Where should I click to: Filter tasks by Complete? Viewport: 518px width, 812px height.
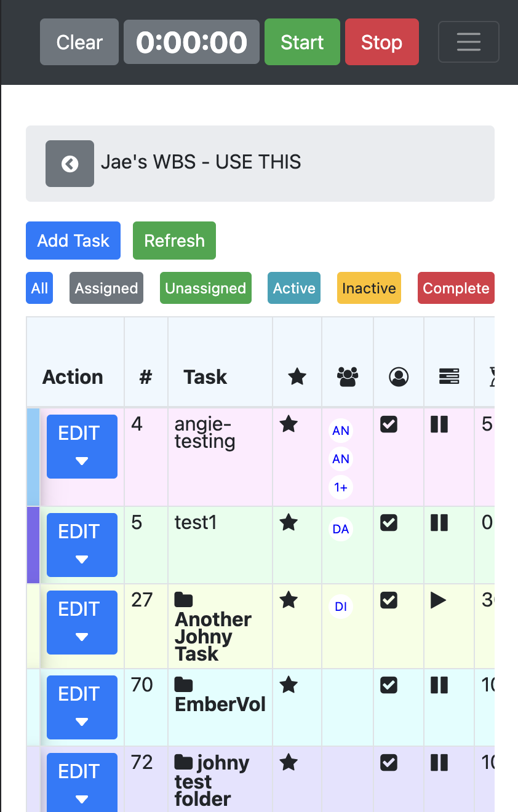(x=456, y=289)
